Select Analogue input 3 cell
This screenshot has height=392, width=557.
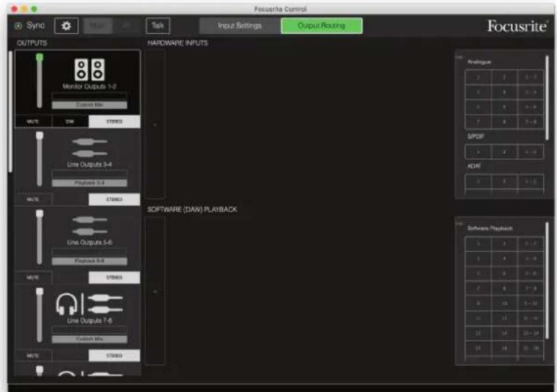pyautogui.click(x=478, y=92)
